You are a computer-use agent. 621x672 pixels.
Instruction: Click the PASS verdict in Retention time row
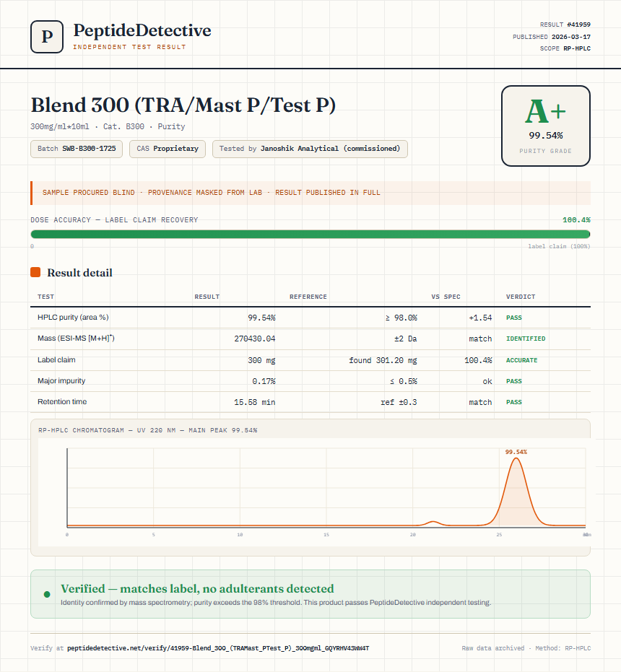[514, 402]
